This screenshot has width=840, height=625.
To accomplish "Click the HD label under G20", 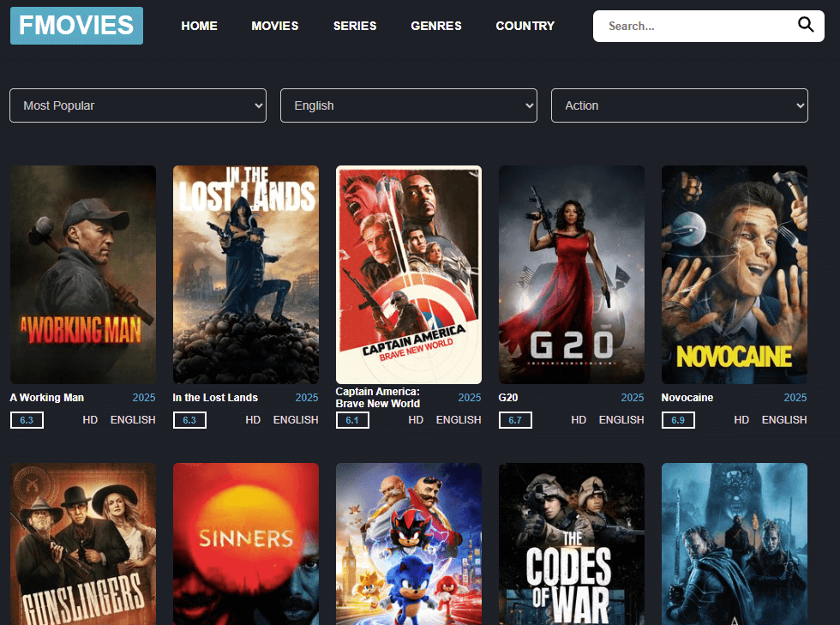I will pyautogui.click(x=579, y=420).
